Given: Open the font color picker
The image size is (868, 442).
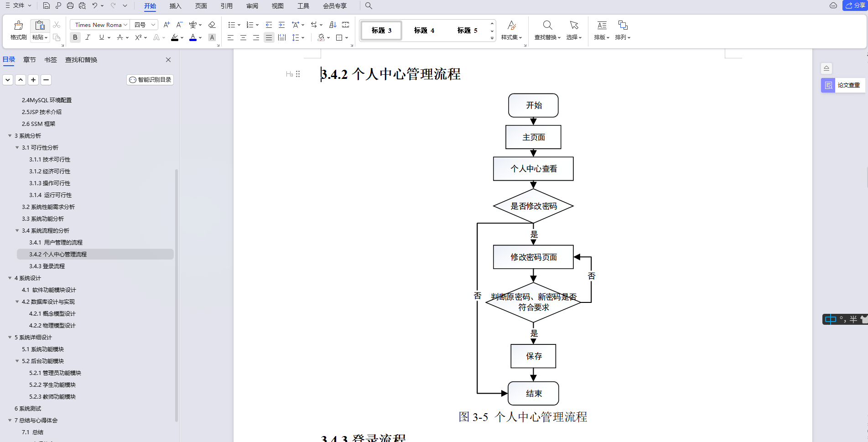Looking at the screenshot, I should coord(192,37).
